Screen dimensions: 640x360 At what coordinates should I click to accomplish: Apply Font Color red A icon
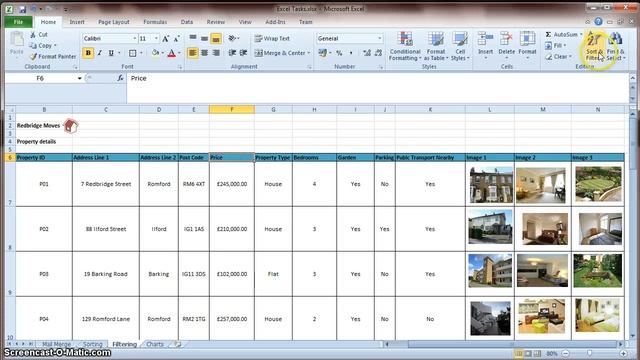[172, 53]
